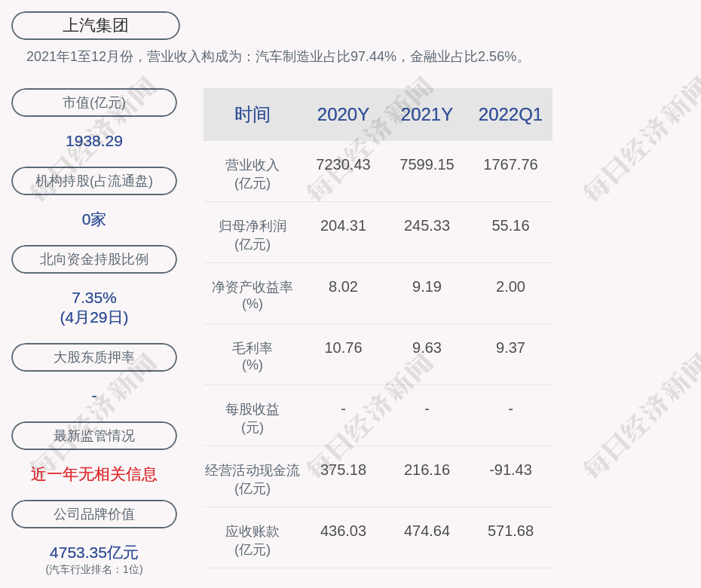Select gross margin value 9.63
This screenshot has width=701, height=588.
[427, 348]
